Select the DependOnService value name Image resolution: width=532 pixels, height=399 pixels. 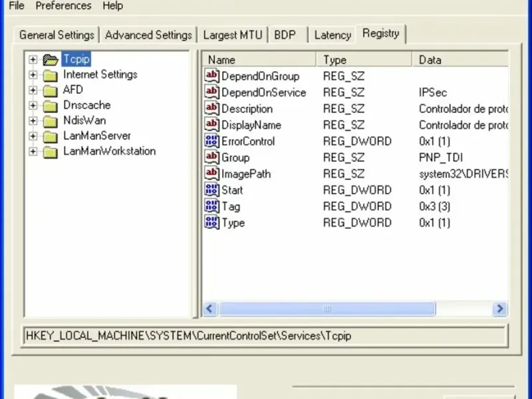click(263, 92)
